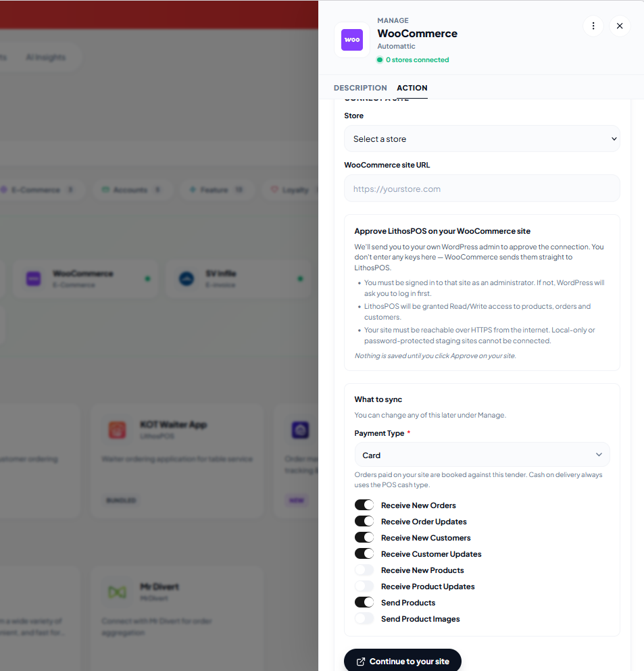644x671 pixels.
Task: Close the WooCommerce manage panel
Action: (620, 26)
